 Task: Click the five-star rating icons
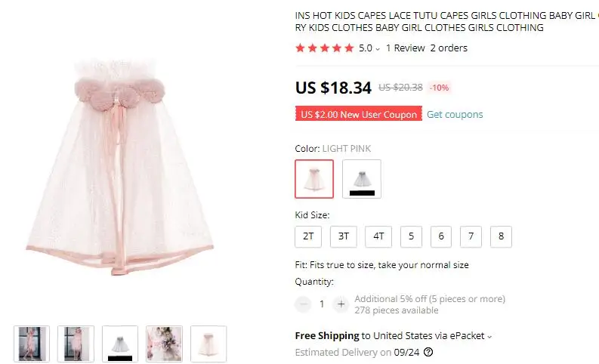pos(325,48)
